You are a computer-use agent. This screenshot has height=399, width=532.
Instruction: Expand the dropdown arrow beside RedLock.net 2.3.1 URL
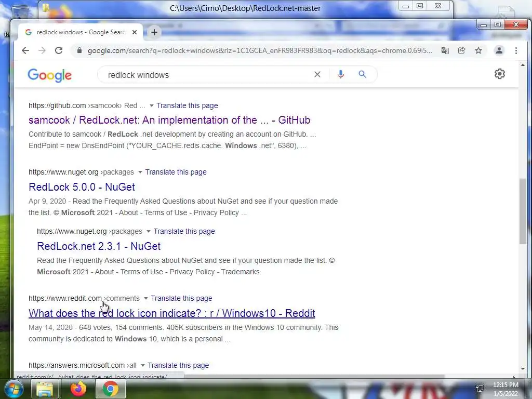click(x=148, y=231)
